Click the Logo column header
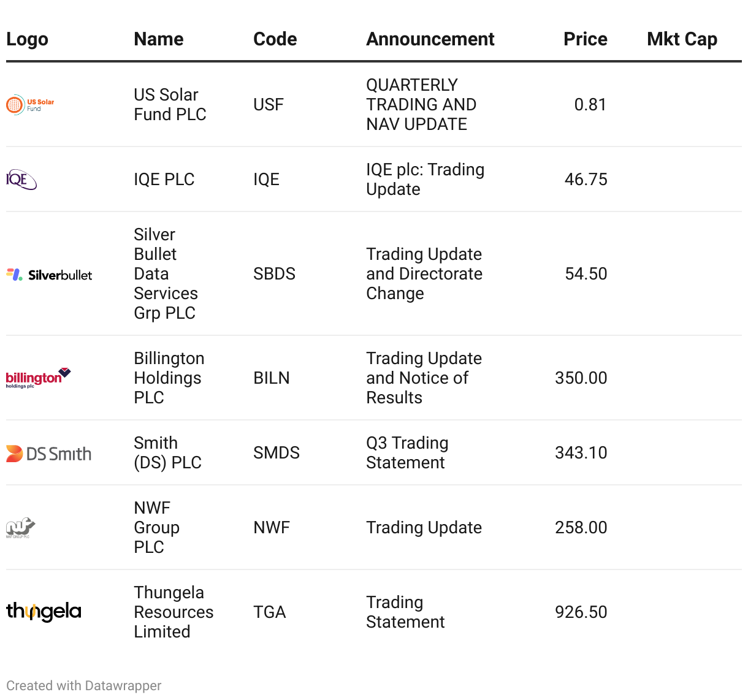Viewport: 748px width, 700px height. [x=28, y=39]
